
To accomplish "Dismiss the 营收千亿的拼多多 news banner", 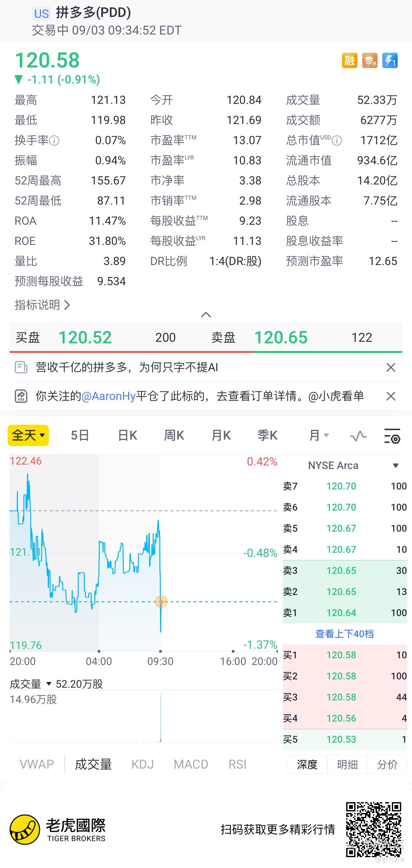I will pyautogui.click(x=391, y=367).
